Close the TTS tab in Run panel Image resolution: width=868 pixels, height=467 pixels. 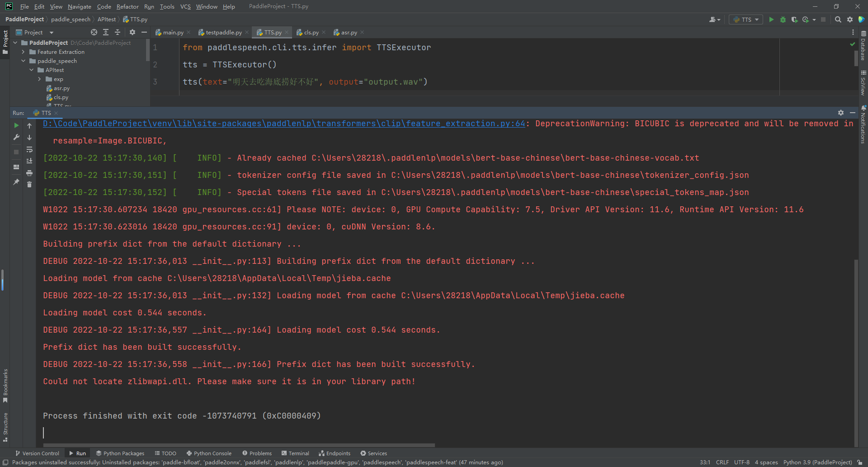[x=56, y=113]
